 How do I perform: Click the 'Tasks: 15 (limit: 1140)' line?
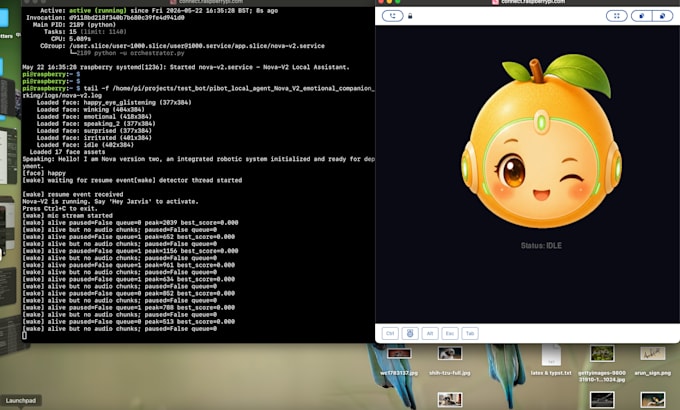point(85,32)
